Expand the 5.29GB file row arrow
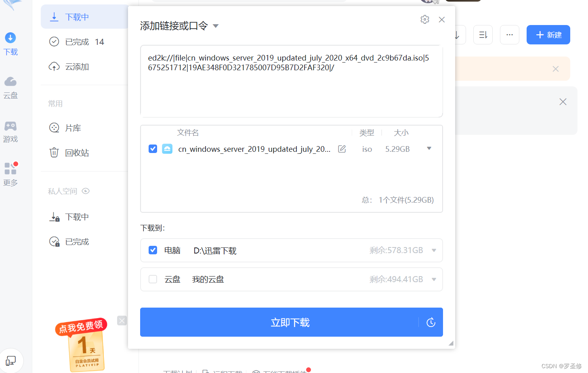The height and width of the screenshot is (373, 588). [x=429, y=149]
